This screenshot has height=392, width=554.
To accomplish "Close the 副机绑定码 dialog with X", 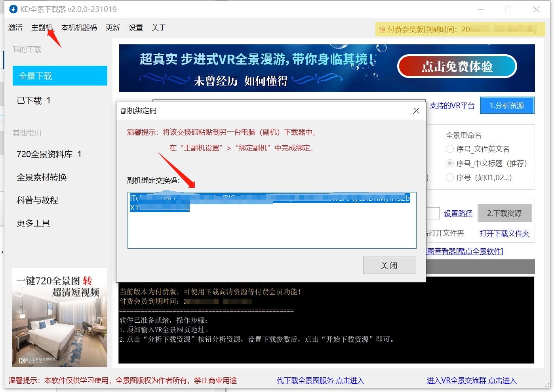I will click(x=416, y=111).
